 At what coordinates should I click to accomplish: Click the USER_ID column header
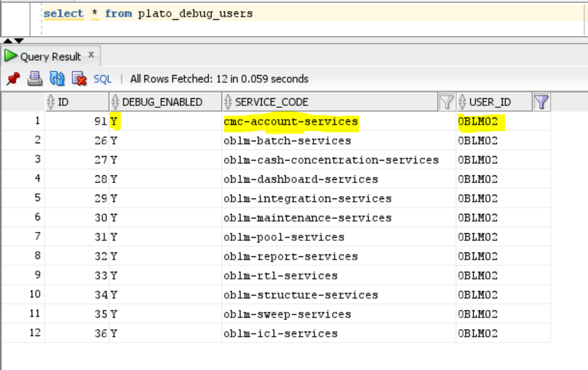(x=490, y=102)
